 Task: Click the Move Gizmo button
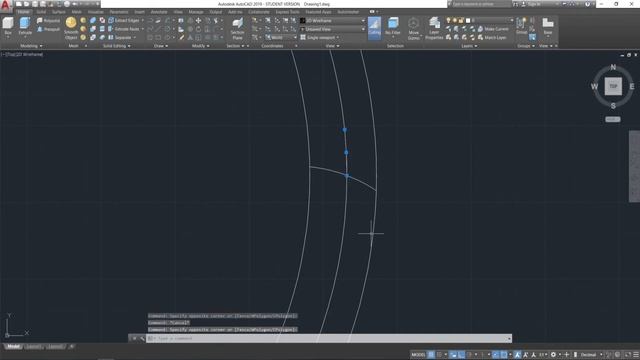click(413, 29)
